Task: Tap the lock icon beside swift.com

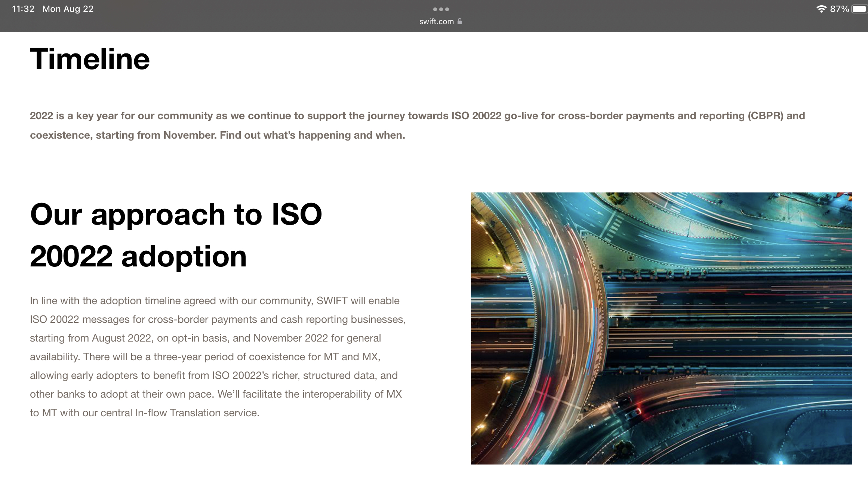Action: tap(459, 21)
